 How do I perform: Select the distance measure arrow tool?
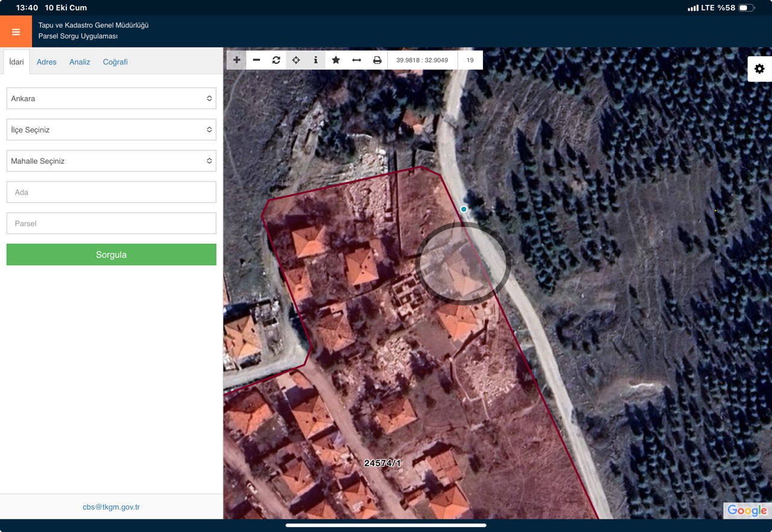356,60
